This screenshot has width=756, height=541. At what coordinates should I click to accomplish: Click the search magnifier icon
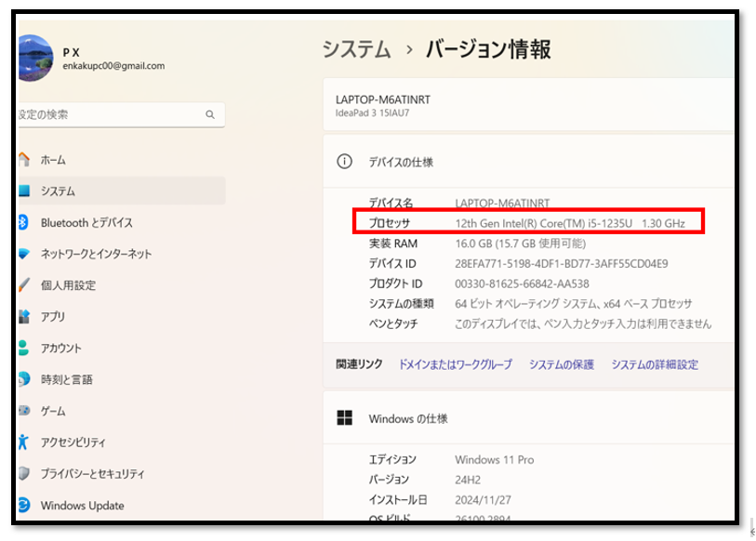point(210,114)
